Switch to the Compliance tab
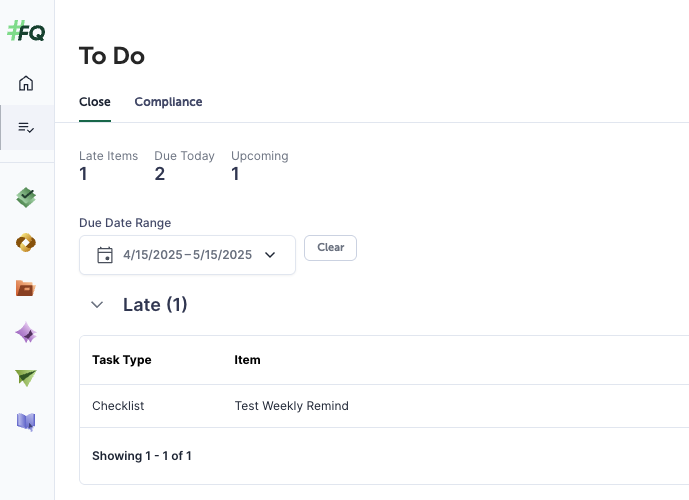The width and height of the screenshot is (689, 500). coord(168,102)
